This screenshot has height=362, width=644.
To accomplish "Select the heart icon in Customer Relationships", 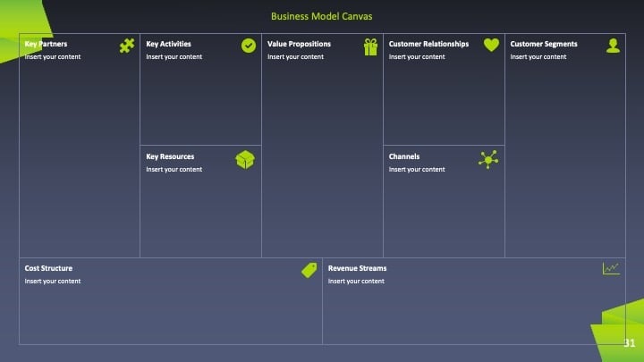I will pos(491,45).
